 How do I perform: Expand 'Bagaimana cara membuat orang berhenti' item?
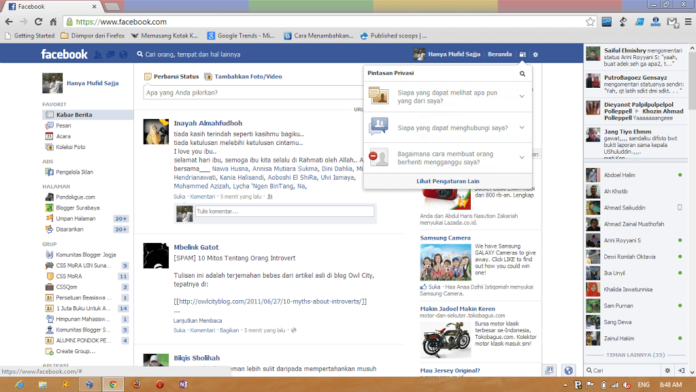[447, 158]
